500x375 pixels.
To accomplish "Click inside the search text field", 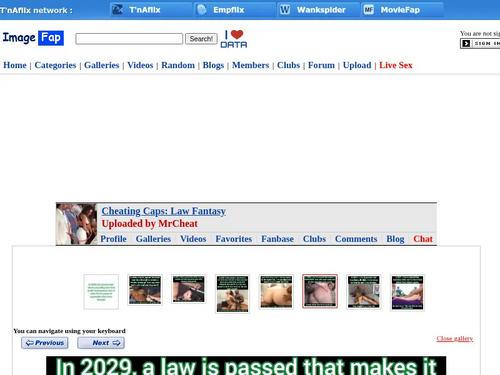I will 129,39.
